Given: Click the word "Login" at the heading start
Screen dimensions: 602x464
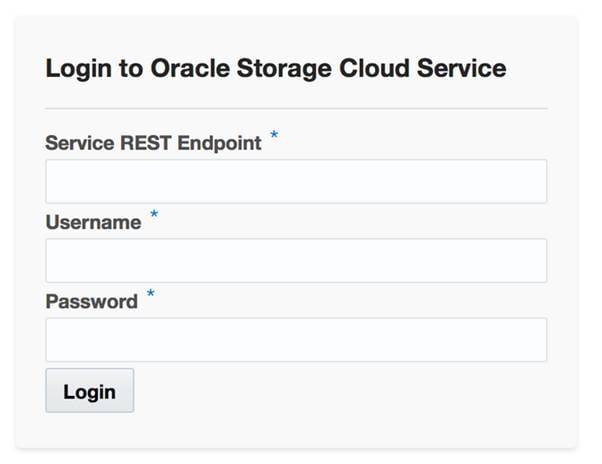Looking at the screenshot, I should coord(74,69).
